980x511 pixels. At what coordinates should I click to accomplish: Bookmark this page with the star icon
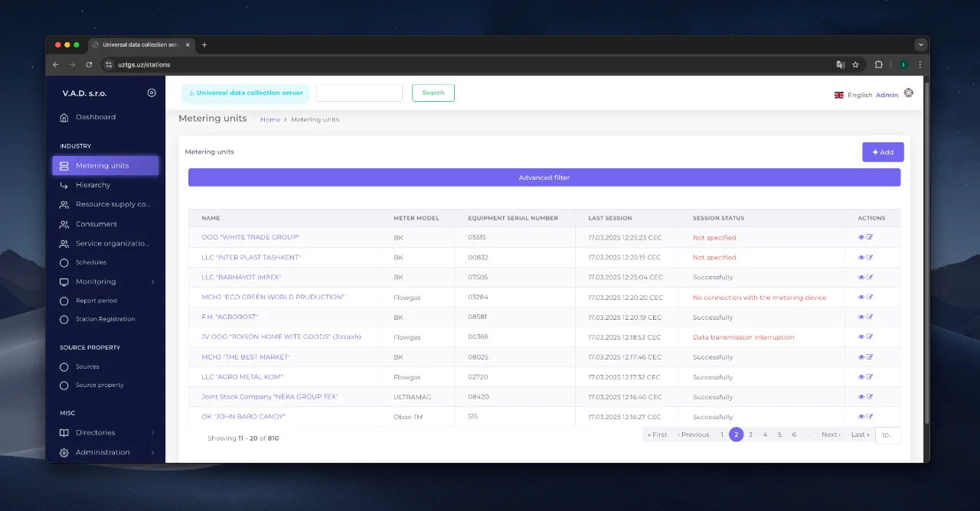(x=855, y=64)
